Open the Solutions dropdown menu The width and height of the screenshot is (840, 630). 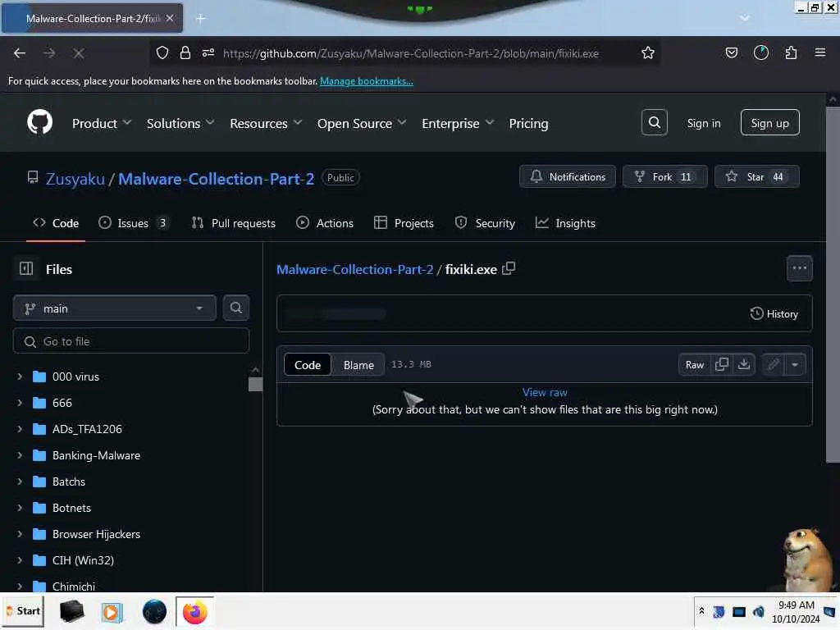coord(180,123)
